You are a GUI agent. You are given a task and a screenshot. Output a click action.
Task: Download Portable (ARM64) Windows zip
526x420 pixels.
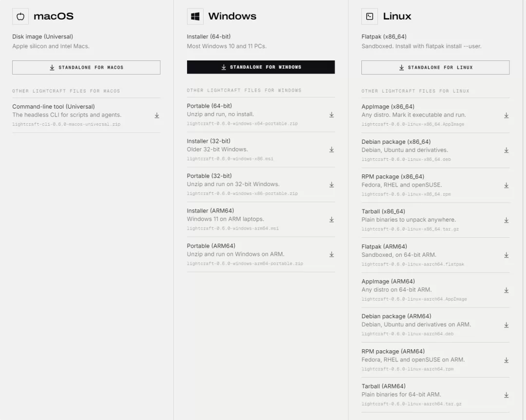point(332,254)
